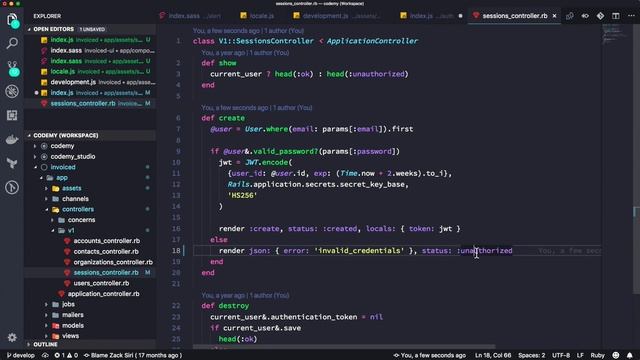Close the sessions_controller.rb tab
Viewport: 640px width, 360px height.
coord(554,16)
